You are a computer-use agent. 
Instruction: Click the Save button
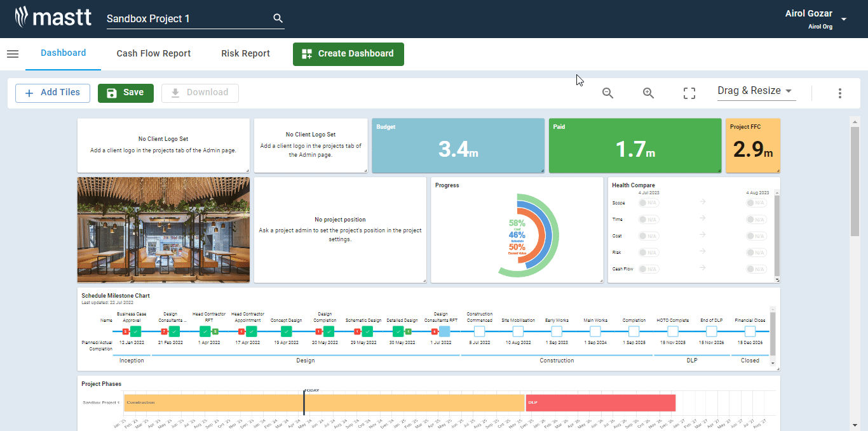(125, 93)
